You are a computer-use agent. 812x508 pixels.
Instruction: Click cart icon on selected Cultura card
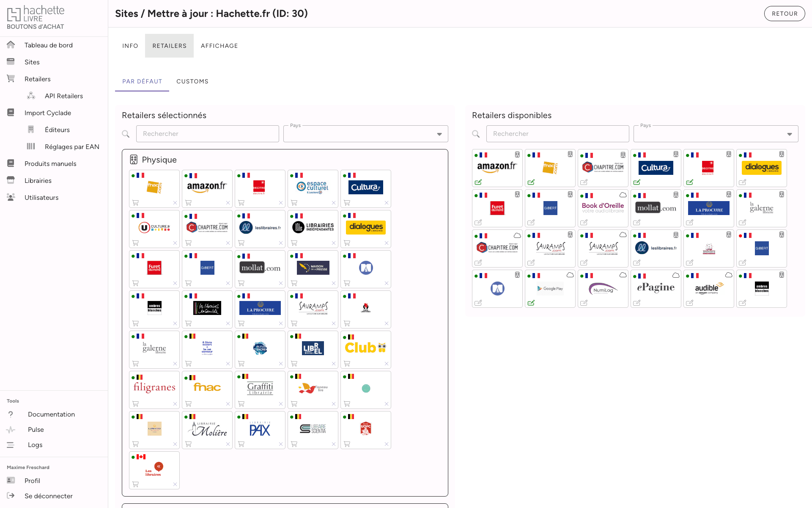pyautogui.click(x=347, y=203)
